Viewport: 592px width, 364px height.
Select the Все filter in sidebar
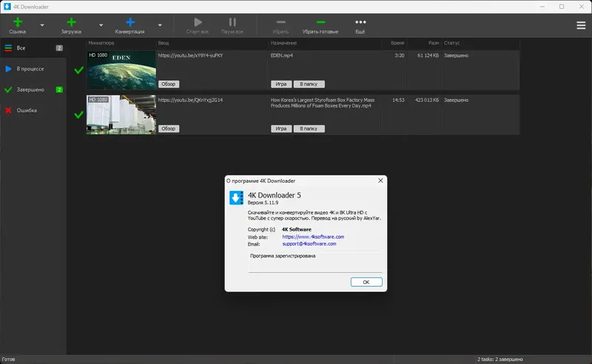point(33,48)
